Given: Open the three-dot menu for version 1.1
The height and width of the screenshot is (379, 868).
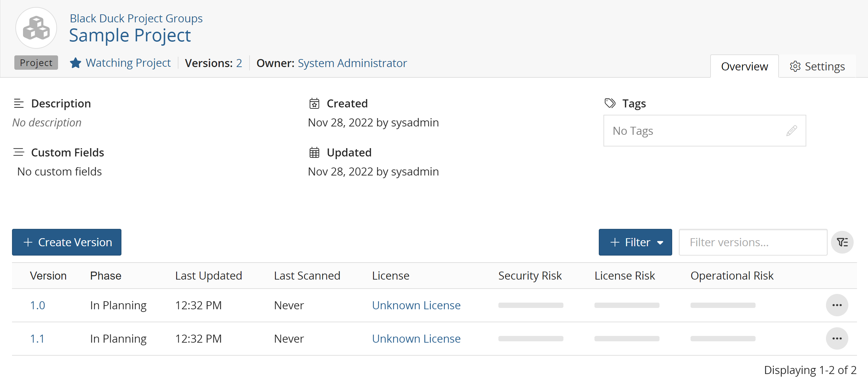Looking at the screenshot, I should tap(837, 339).
